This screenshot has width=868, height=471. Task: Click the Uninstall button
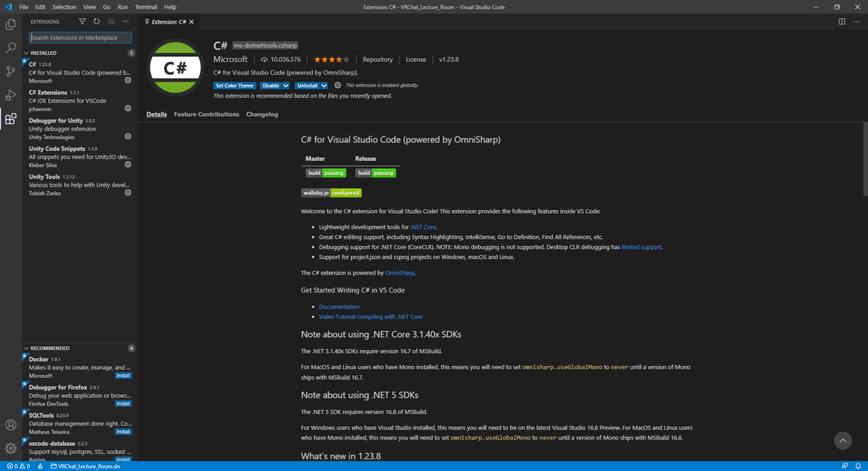[307, 86]
